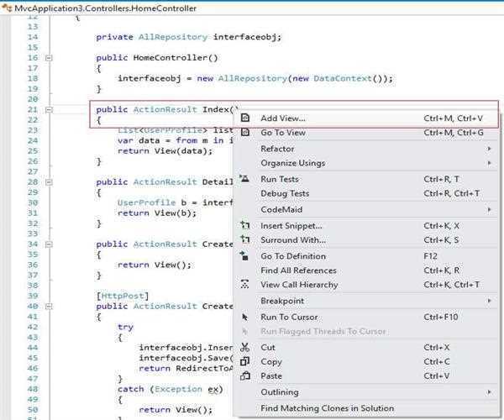Viewport: 504px width, 420px height.
Task: Collapse the HttpPost Create method at line 40
Action: 49,307
